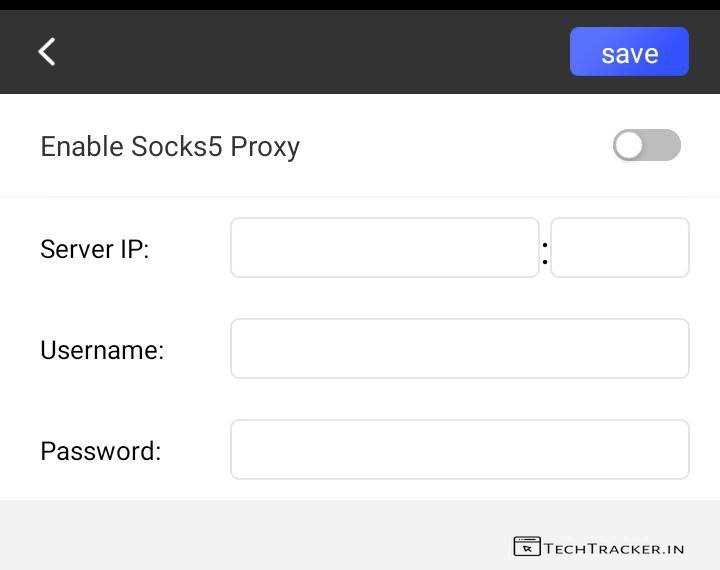Tap the black strip above the header

(x=360, y=5)
